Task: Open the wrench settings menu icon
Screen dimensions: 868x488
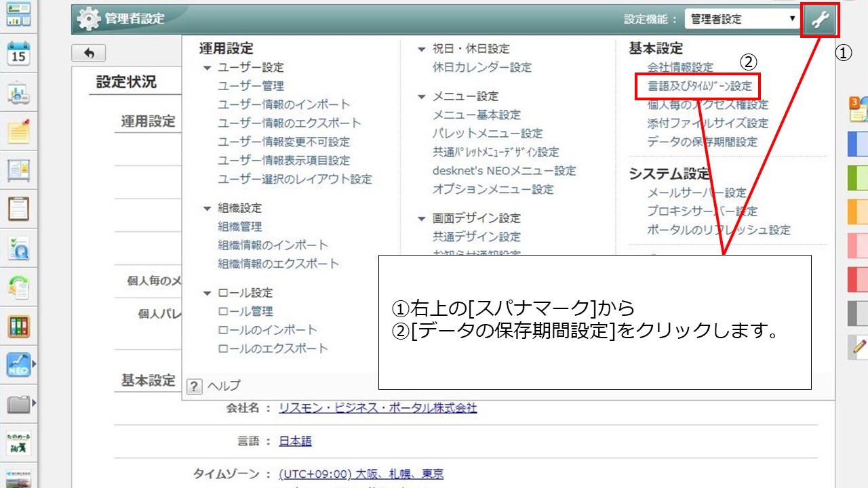Action: click(820, 20)
